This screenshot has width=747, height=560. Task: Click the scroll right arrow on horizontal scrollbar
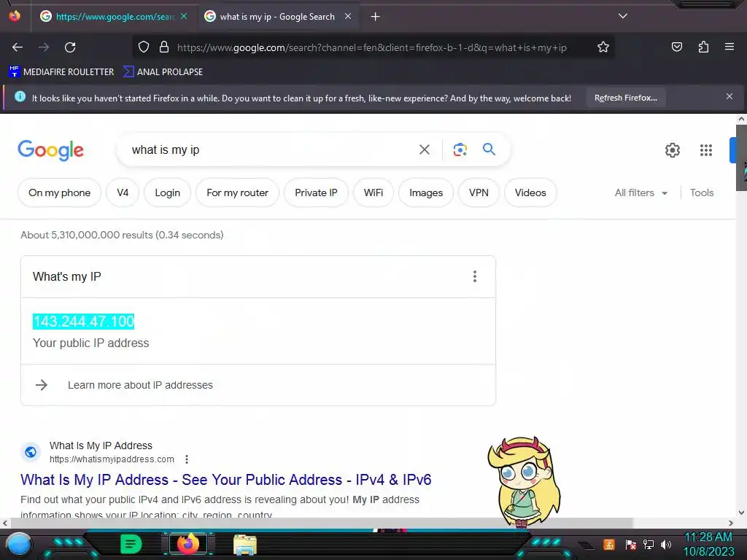(731, 523)
